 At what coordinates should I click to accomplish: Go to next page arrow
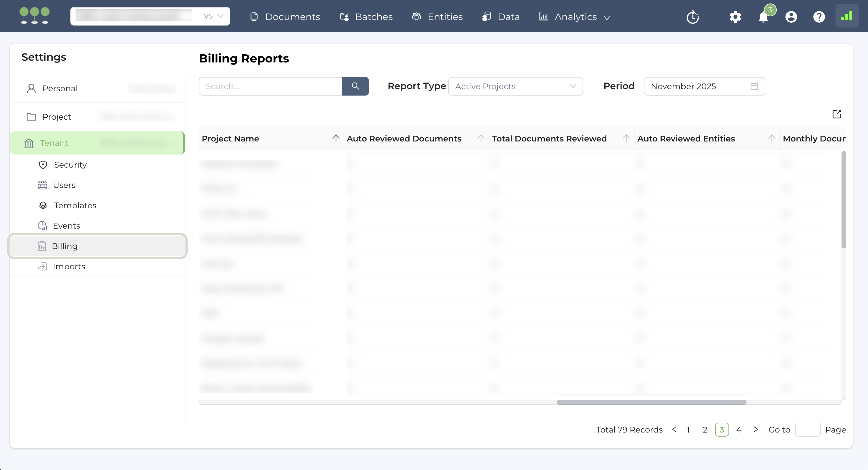pos(756,429)
